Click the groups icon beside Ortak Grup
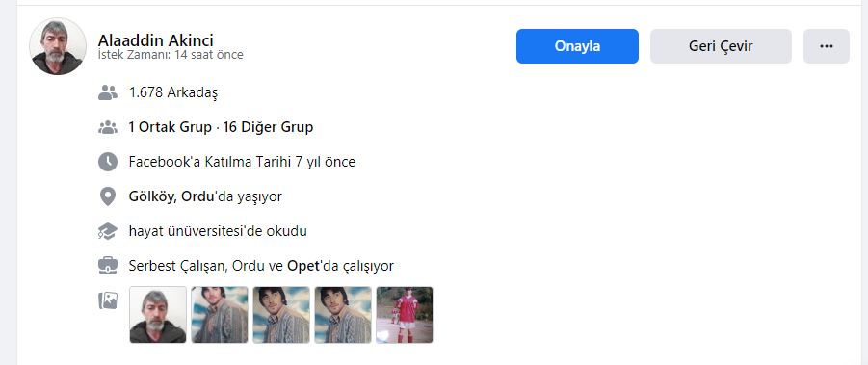Screen dimensions: 868x365 pos(107,127)
